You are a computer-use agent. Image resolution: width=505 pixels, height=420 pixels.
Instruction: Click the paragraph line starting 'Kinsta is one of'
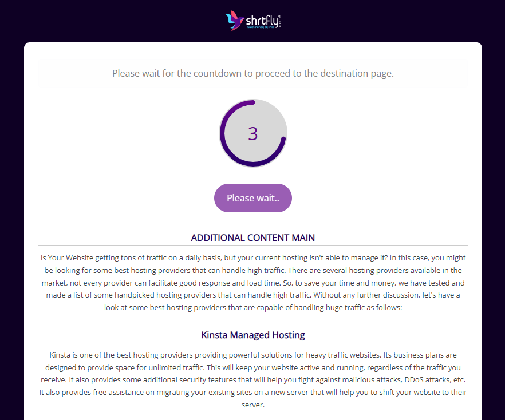click(x=253, y=355)
